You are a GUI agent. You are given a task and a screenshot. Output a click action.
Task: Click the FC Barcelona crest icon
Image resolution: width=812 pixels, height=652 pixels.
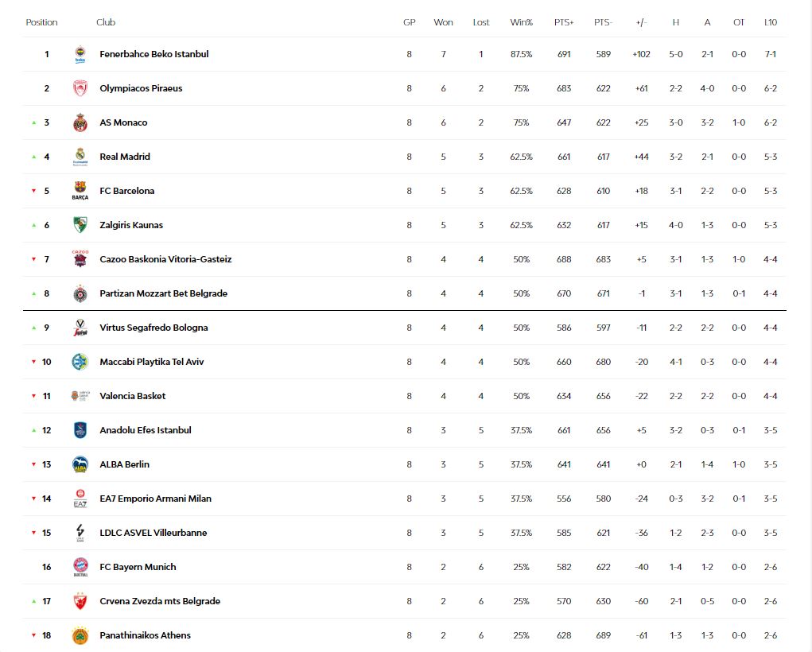(x=80, y=191)
